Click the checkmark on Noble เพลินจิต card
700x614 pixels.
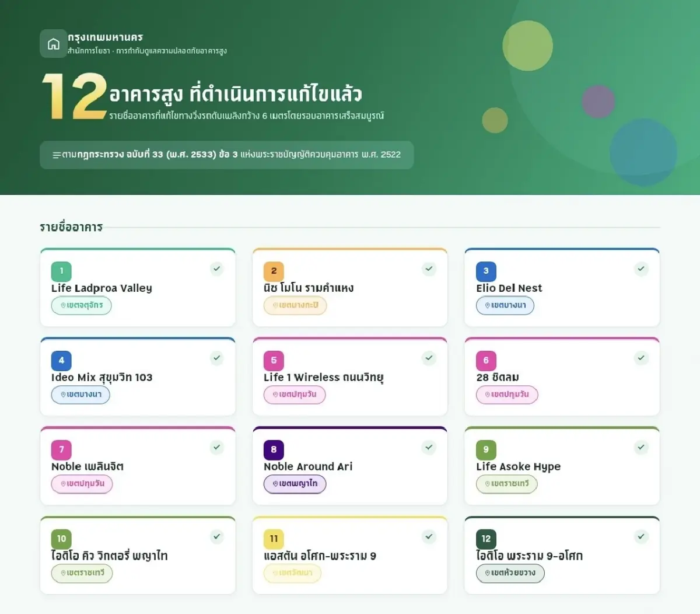[x=217, y=447]
